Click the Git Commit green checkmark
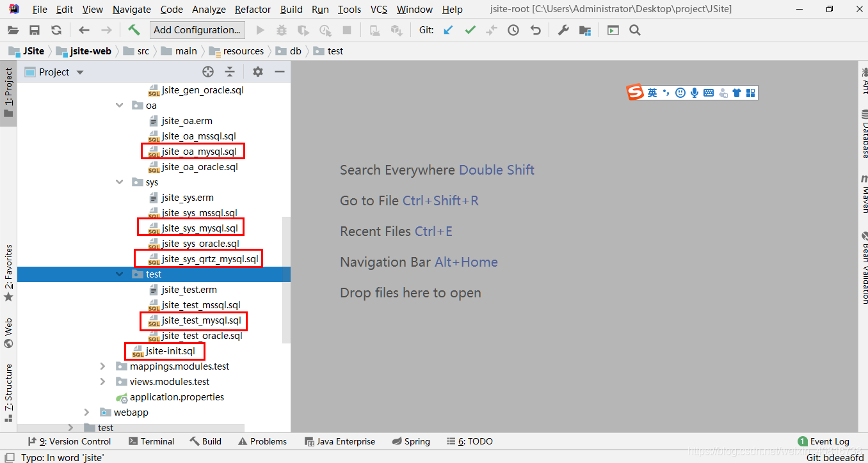 click(x=470, y=30)
